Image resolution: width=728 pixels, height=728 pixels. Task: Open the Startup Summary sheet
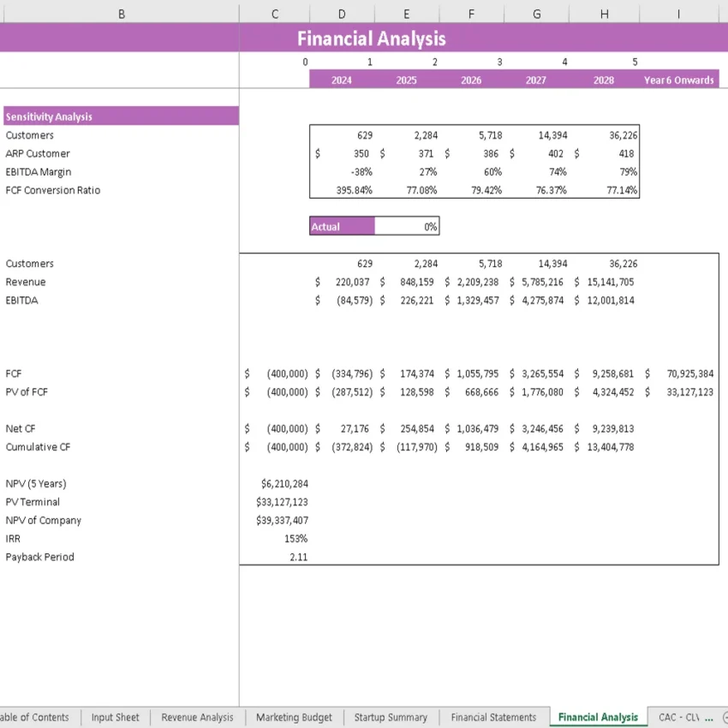(391, 717)
